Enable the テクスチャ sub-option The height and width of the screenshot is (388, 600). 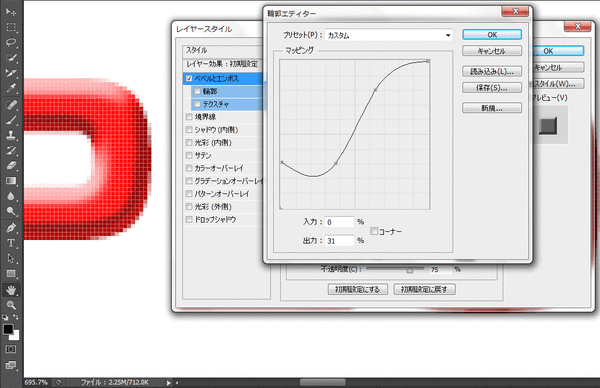pos(197,104)
